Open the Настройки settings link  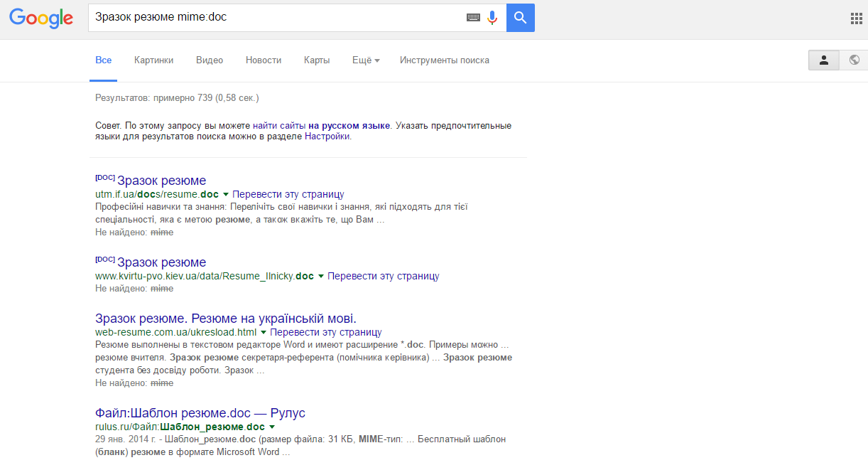[x=327, y=137]
